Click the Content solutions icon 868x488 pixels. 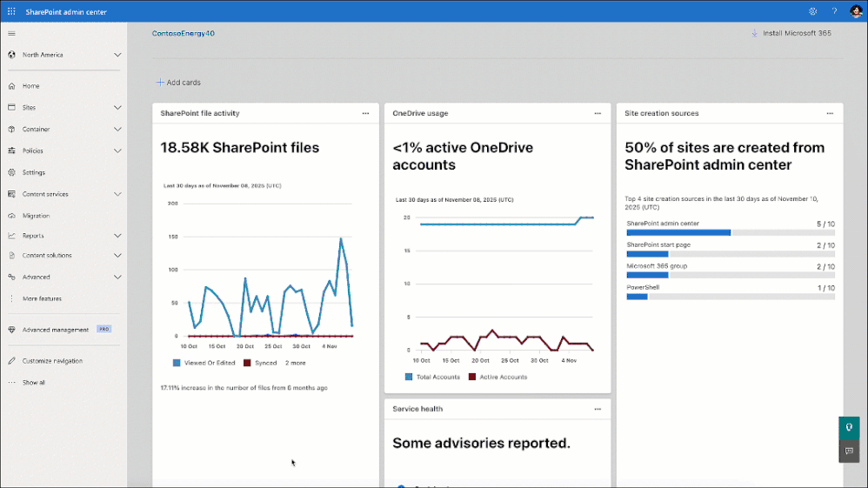click(x=11, y=256)
